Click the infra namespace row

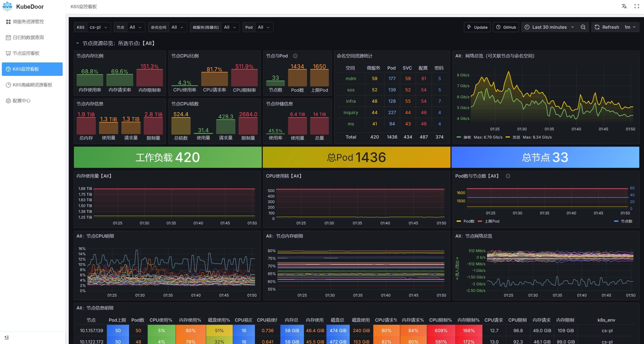point(392,101)
